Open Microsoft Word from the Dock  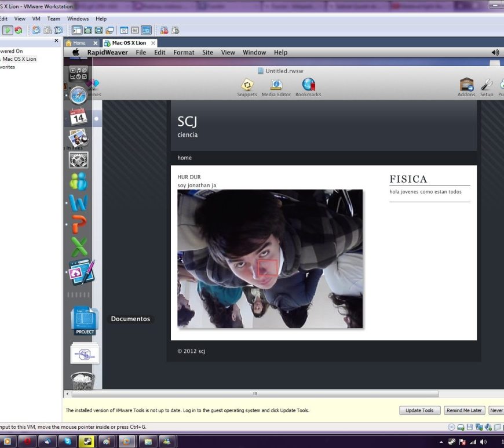[78, 202]
